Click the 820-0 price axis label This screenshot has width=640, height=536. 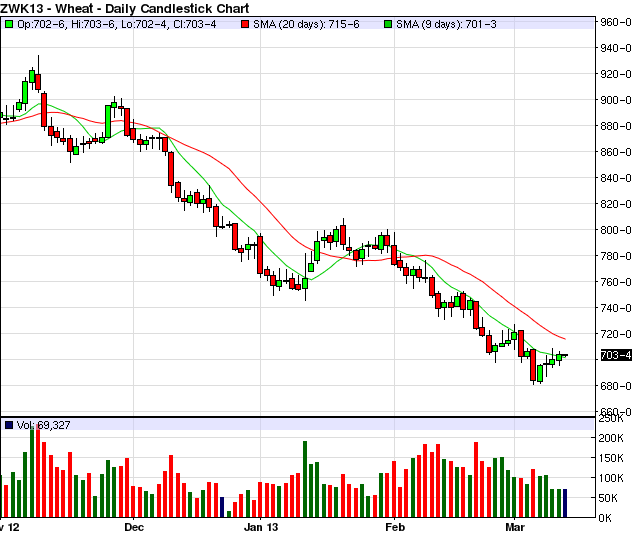tap(616, 204)
